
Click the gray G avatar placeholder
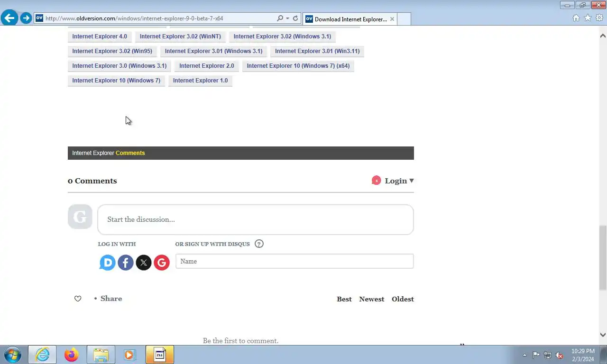(x=80, y=217)
